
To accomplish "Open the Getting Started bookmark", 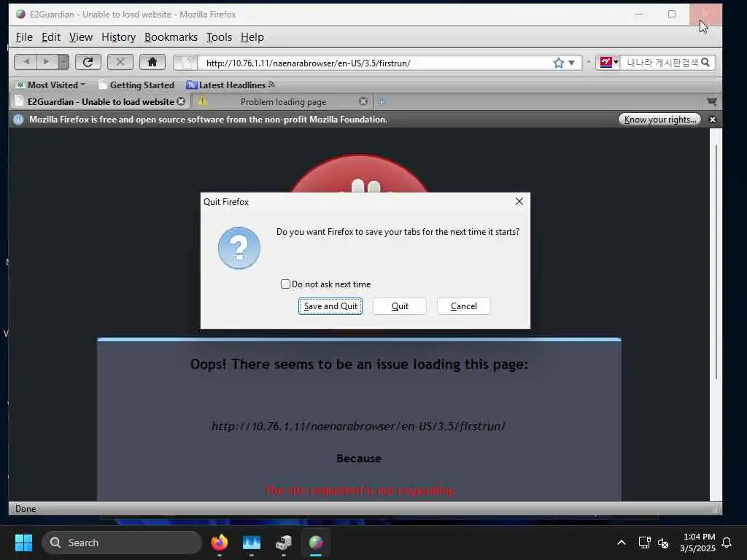I will pos(136,85).
